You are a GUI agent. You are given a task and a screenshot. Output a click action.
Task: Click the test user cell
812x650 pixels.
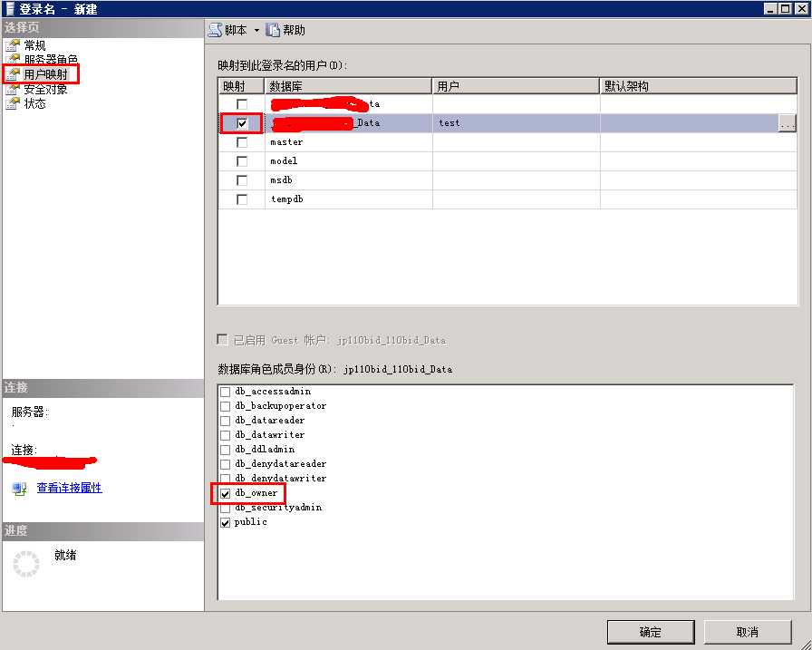pos(516,123)
